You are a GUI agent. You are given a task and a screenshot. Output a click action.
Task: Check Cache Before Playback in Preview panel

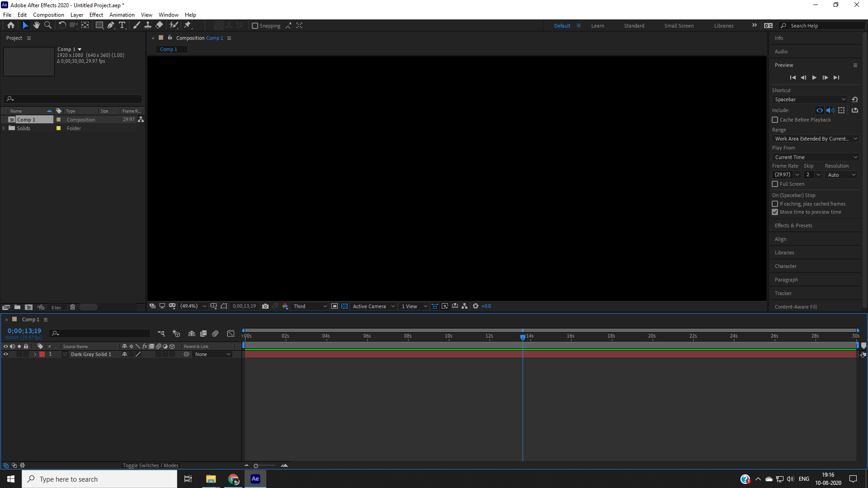click(775, 119)
